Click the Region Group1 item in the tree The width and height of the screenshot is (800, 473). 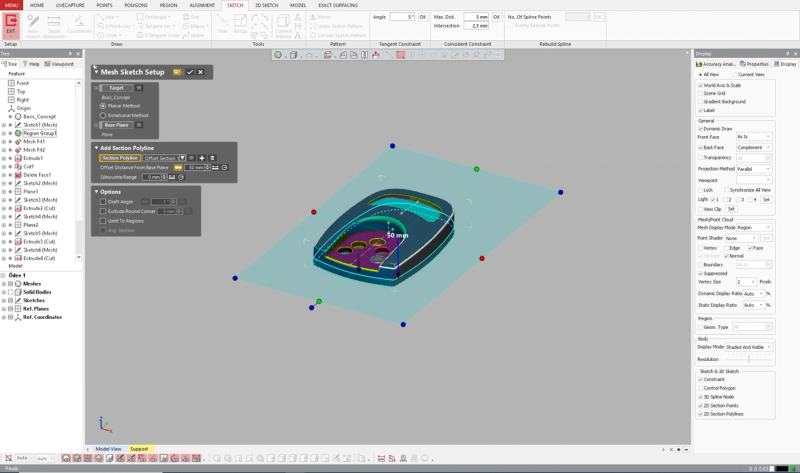(x=39, y=133)
